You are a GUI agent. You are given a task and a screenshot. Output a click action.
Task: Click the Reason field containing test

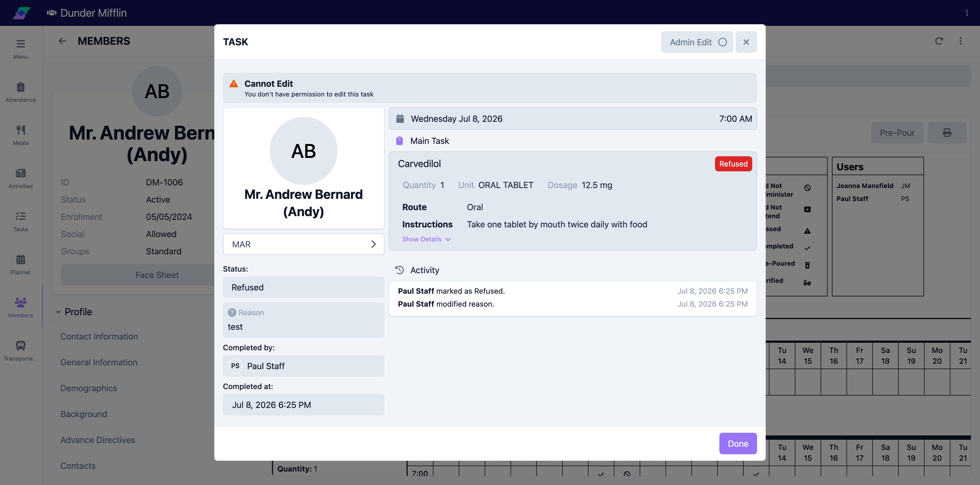point(303,320)
